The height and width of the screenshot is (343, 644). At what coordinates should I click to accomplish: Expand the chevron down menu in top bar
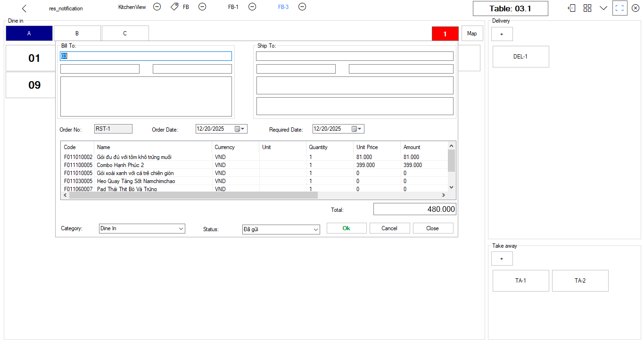pos(603,8)
